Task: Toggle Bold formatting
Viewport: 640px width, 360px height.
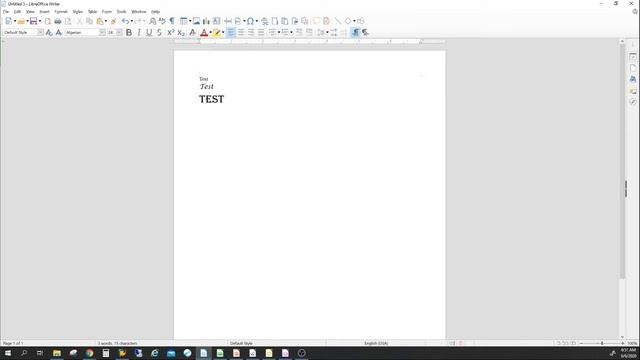Action: [129, 32]
